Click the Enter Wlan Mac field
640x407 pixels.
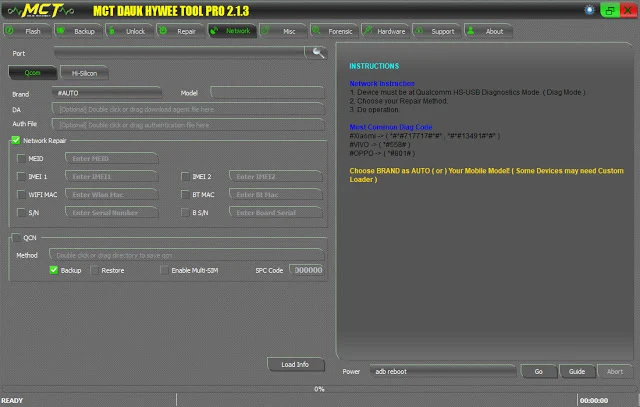pos(112,194)
